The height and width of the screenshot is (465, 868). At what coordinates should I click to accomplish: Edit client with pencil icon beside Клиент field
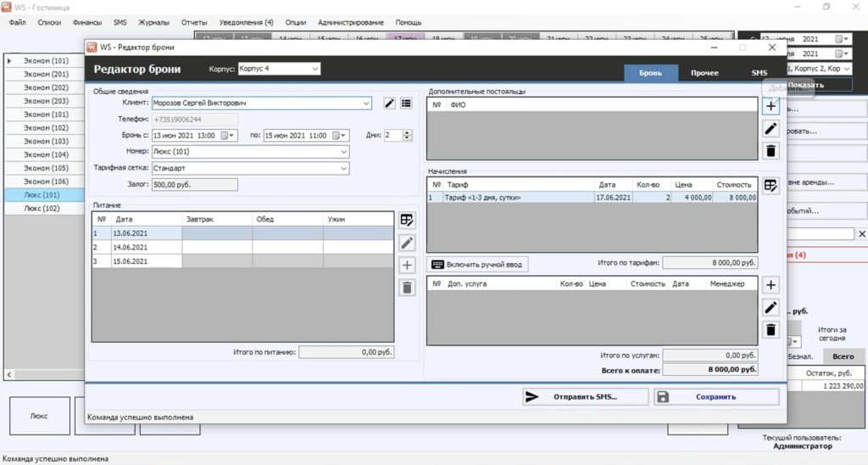tap(390, 103)
